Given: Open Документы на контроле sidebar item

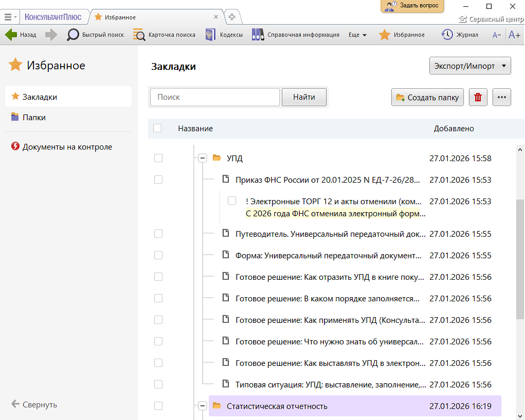Looking at the screenshot, I should [67, 147].
